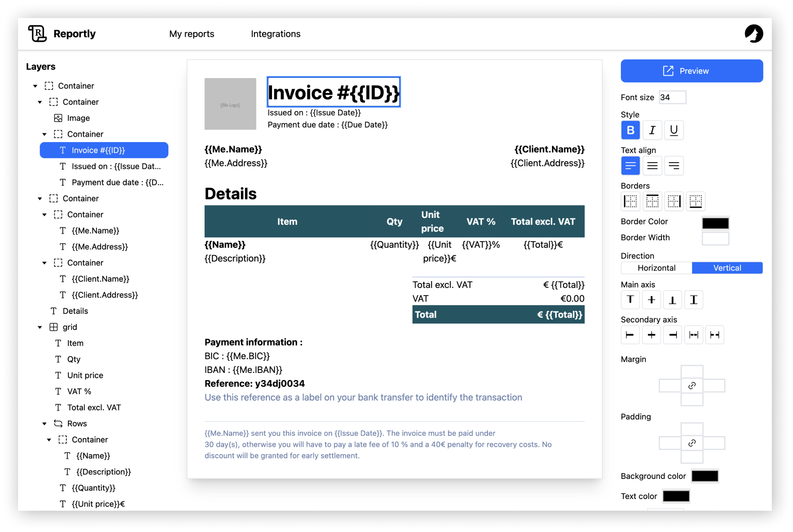Image resolution: width=793 pixels, height=532 pixels.
Task: Set secondary axis to space between
Action: (x=694, y=335)
